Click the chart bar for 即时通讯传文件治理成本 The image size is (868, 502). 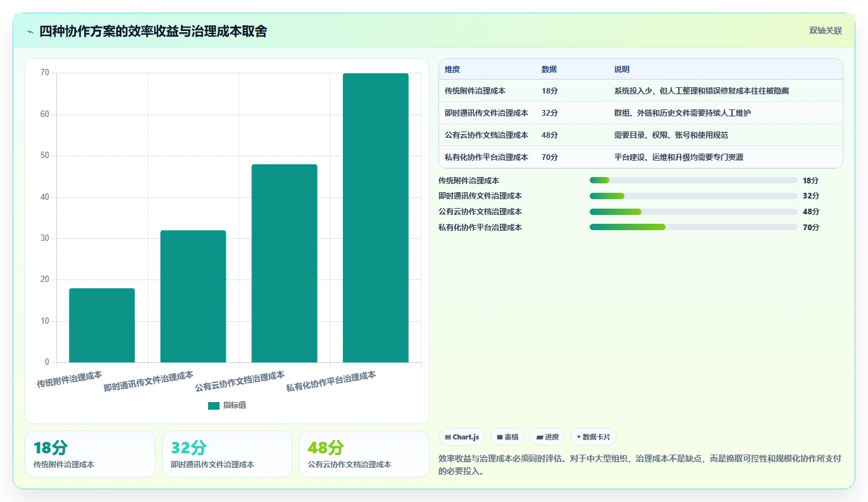pos(193,297)
